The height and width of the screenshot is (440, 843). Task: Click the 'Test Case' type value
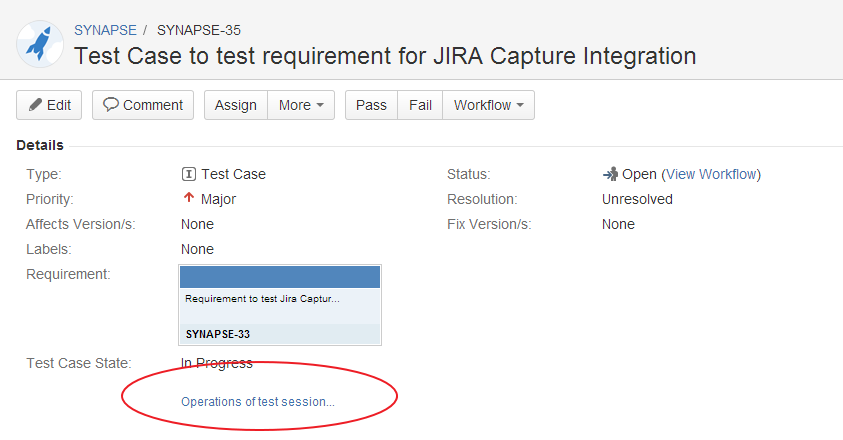point(233,174)
